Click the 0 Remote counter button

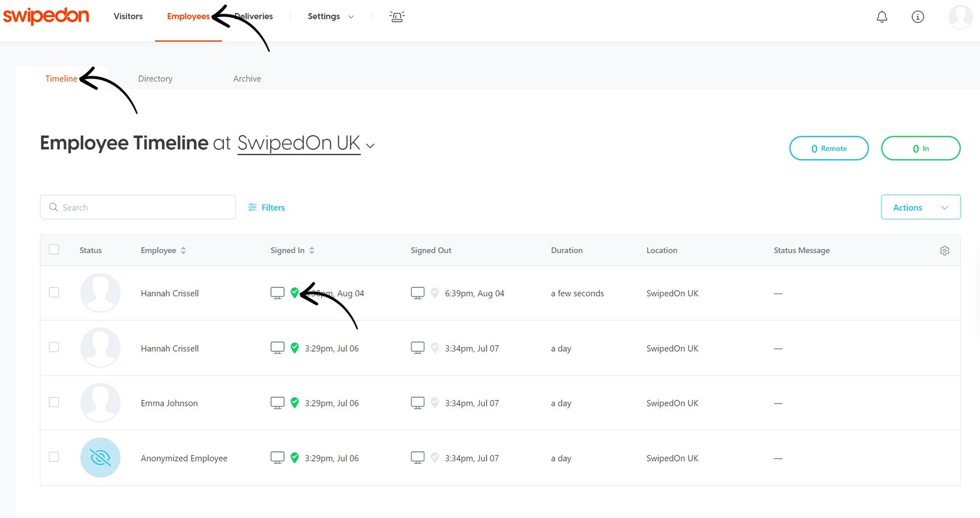pyautogui.click(x=828, y=148)
